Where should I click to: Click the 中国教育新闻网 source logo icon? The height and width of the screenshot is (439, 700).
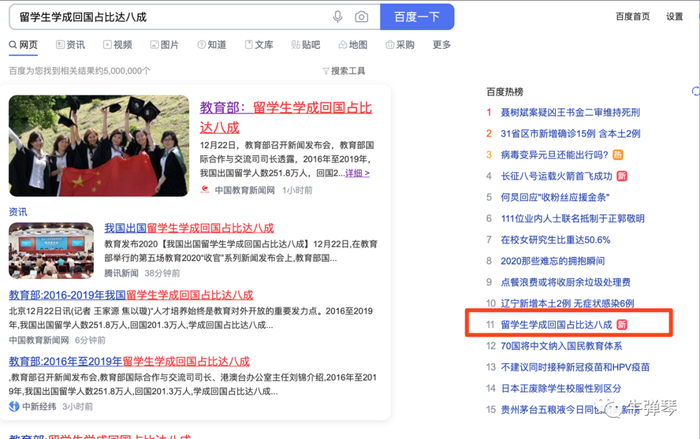205,190
